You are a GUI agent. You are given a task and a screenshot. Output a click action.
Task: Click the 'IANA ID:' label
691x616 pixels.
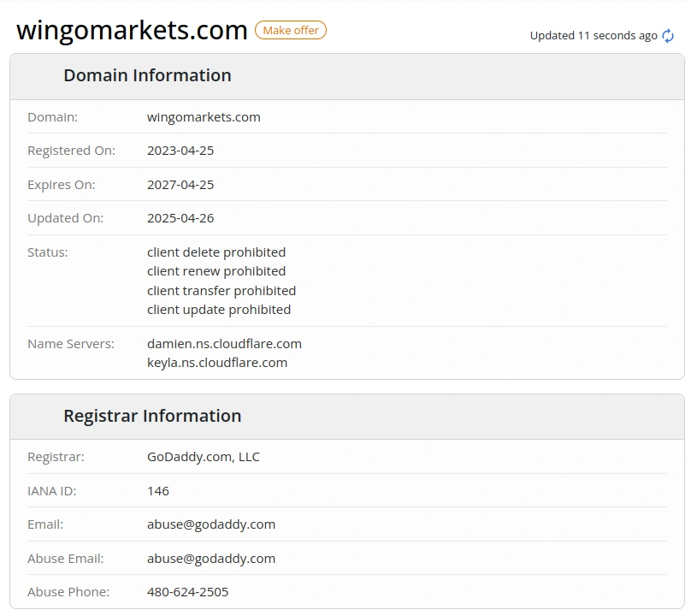[51, 491]
